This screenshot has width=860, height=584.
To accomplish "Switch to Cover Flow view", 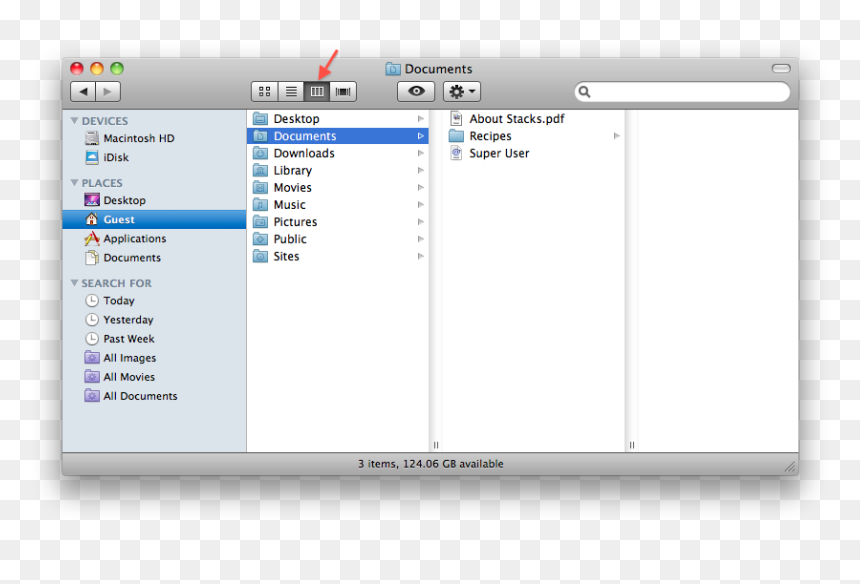I will coord(343,92).
